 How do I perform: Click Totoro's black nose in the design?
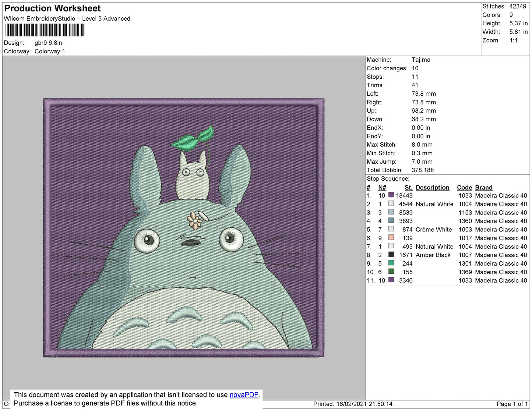(191, 243)
